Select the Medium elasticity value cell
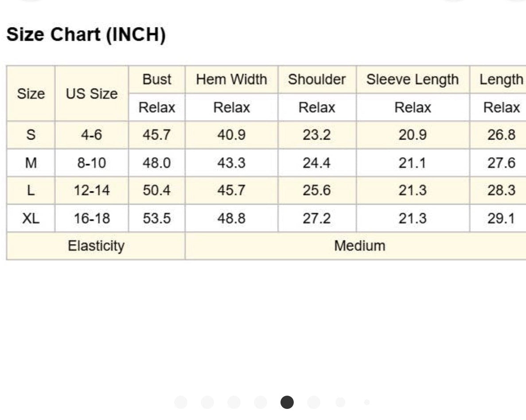526x420 pixels. [360, 246]
